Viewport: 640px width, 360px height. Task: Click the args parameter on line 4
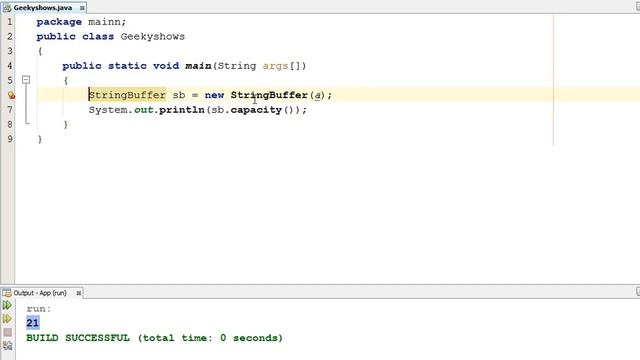pyautogui.click(x=275, y=66)
